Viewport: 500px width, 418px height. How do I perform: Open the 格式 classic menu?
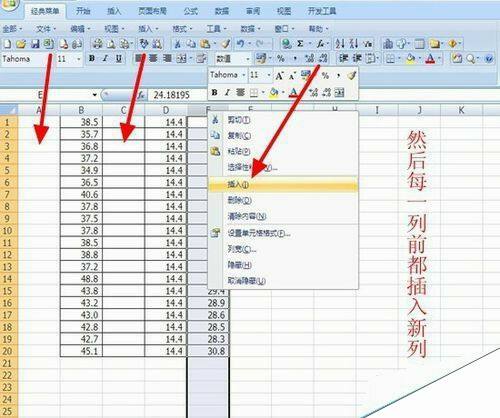click(x=182, y=29)
